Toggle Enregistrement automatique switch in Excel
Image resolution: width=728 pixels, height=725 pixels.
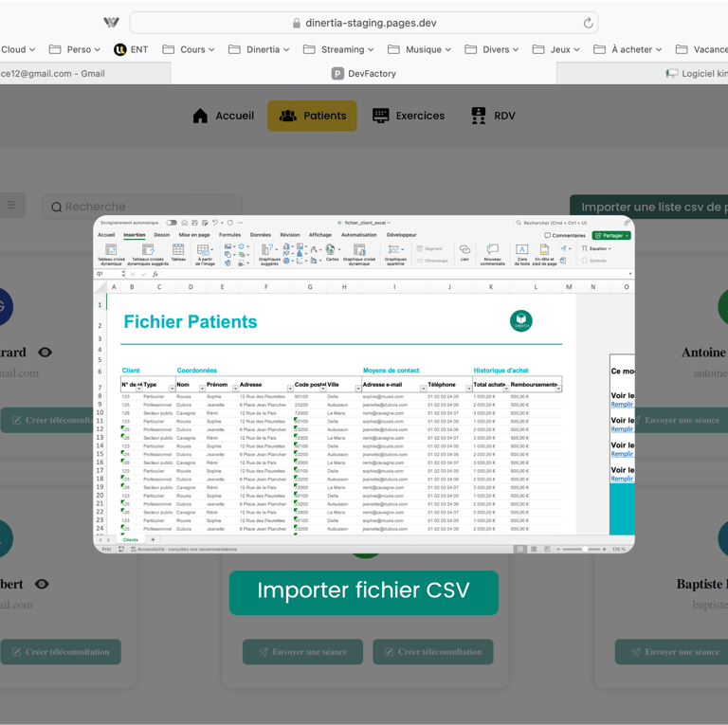(172, 223)
